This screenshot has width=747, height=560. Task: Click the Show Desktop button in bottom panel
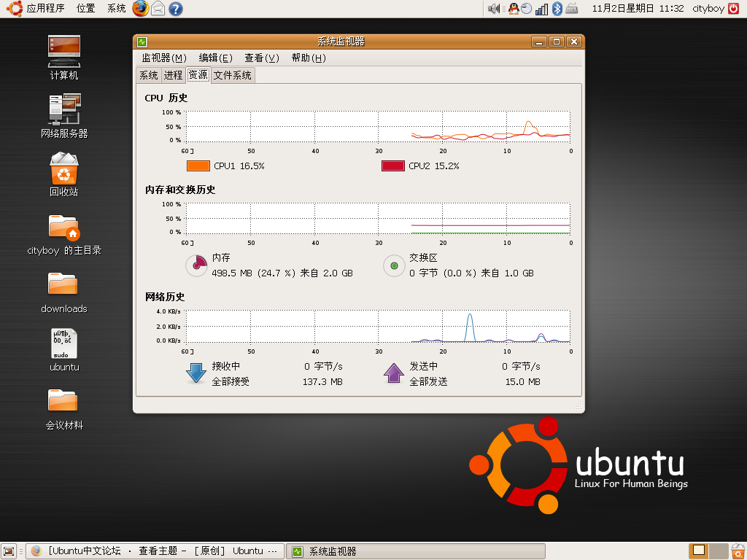click(9, 551)
